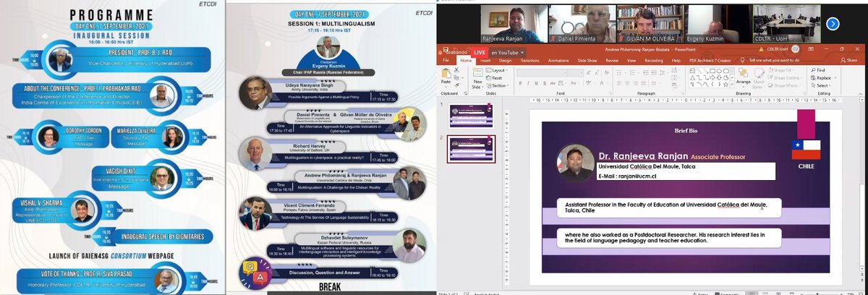Toggle Underline formatting

pyautogui.click(x=536, y=83)
